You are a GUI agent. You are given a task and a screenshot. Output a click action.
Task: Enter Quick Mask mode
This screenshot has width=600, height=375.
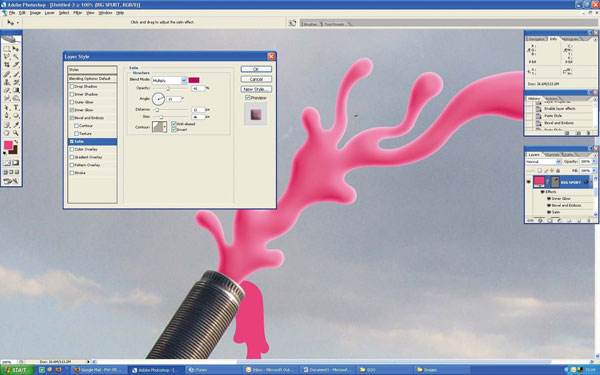pos(16,163)
